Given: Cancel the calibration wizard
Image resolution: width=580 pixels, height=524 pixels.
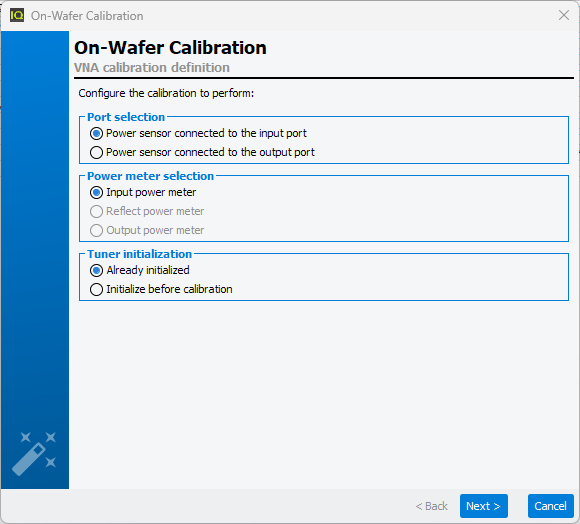Looking at the screenshot, I should point(550,506).
